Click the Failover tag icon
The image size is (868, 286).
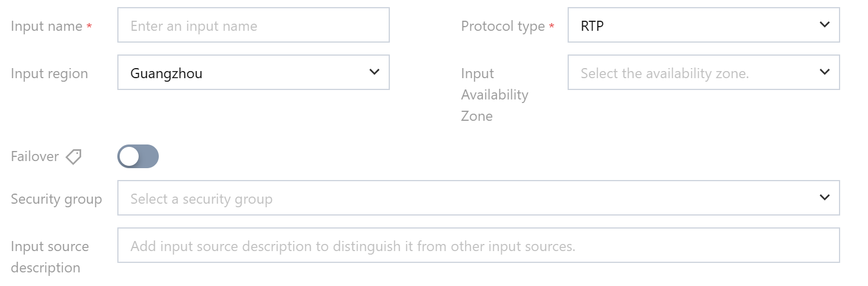(x=73, y=157)
